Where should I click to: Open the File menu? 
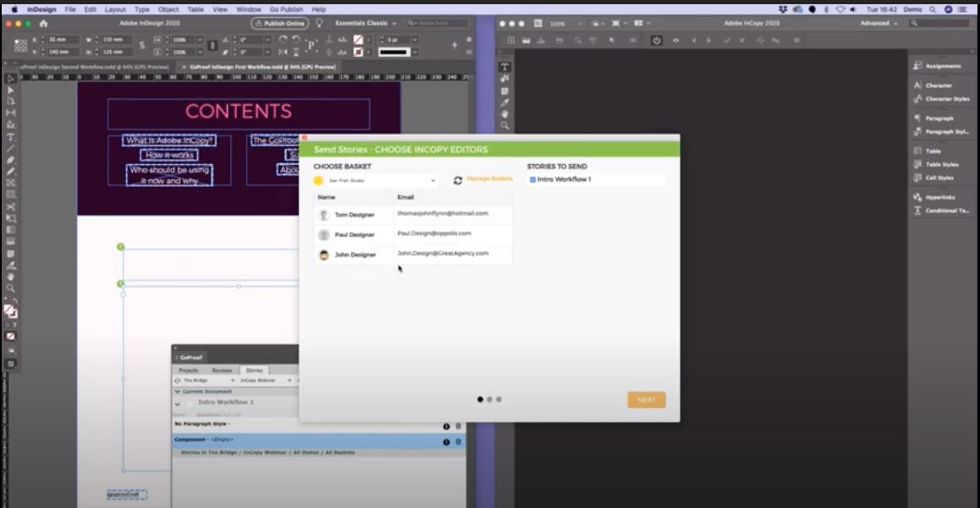tap(70, 9)
